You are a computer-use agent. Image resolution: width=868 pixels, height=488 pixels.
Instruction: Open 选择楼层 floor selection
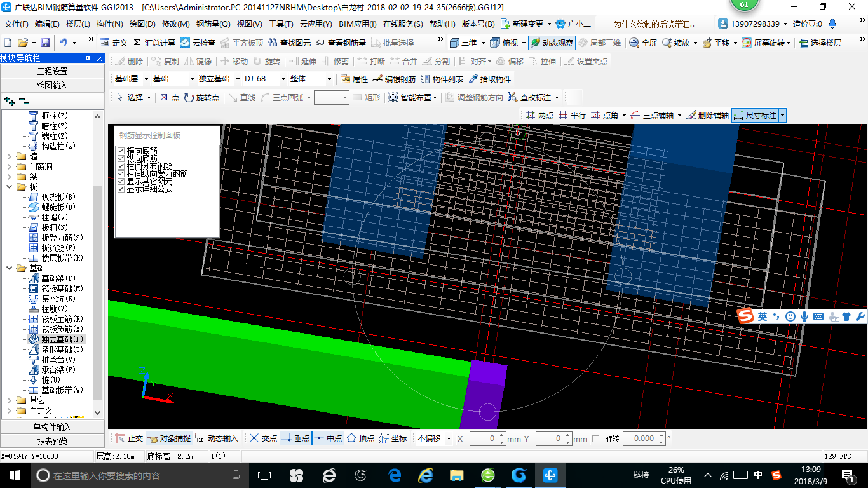[x=820, y=43]
